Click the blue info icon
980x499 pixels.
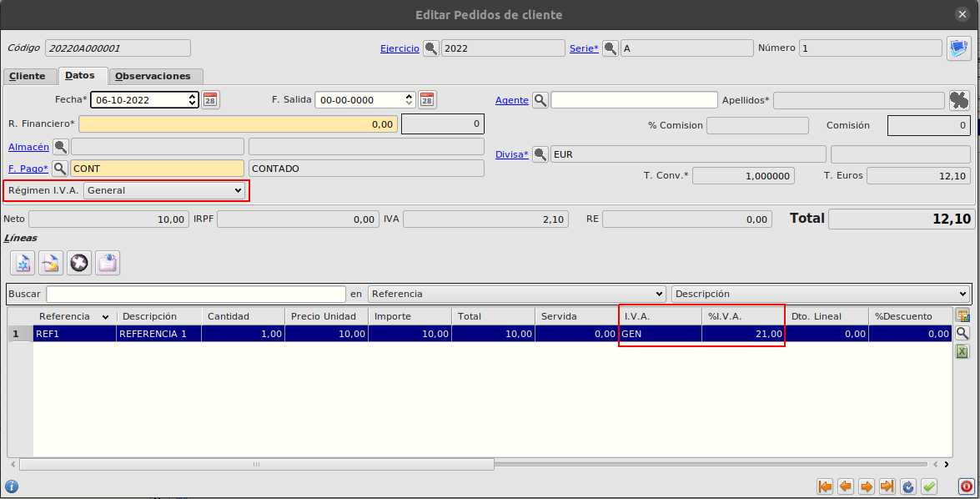click(x=12, y=486)
